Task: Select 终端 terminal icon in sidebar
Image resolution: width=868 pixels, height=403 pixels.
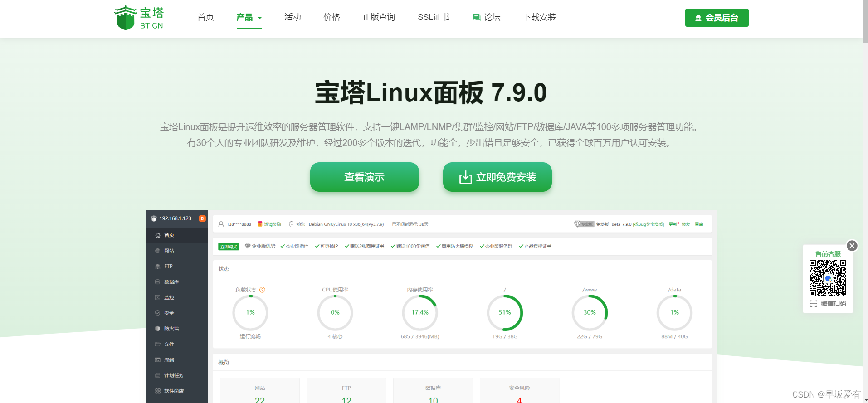Action: (158, 360)
